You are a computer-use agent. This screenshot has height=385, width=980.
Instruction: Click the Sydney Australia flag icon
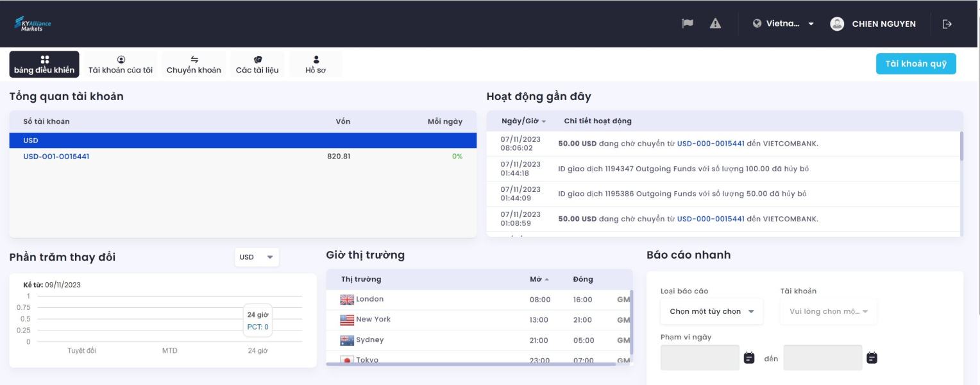click(347, 340)
